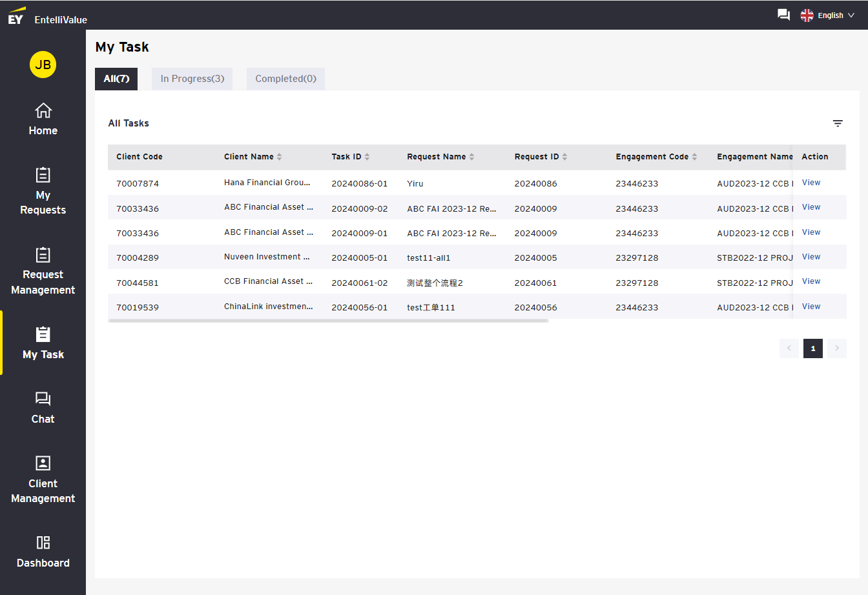The width and height of the screenshot is (868, 595).
Task: Click request ID 20240061
Action: pyautogui.click(x=536, y=283)
